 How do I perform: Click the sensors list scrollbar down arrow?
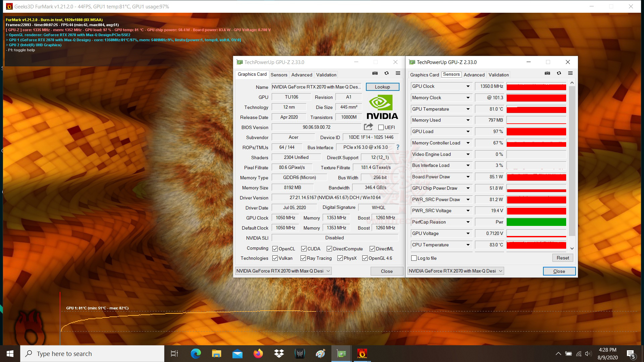pyautogui.click(x=572, y=249)
